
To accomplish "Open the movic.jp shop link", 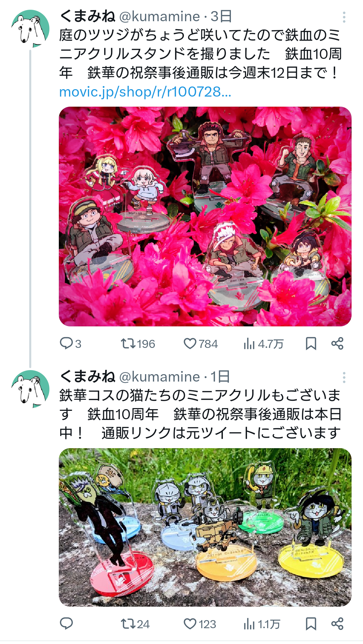I will coord(145,92).
